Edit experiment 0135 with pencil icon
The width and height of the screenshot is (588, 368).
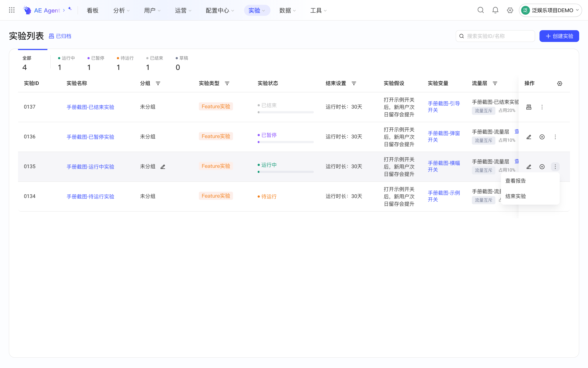(x=529, y=167)
